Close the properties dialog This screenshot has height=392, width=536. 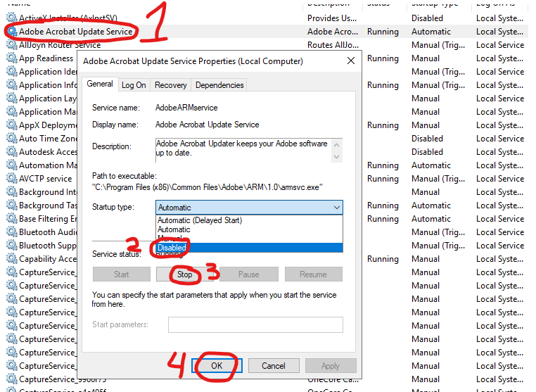pos(351,61)
